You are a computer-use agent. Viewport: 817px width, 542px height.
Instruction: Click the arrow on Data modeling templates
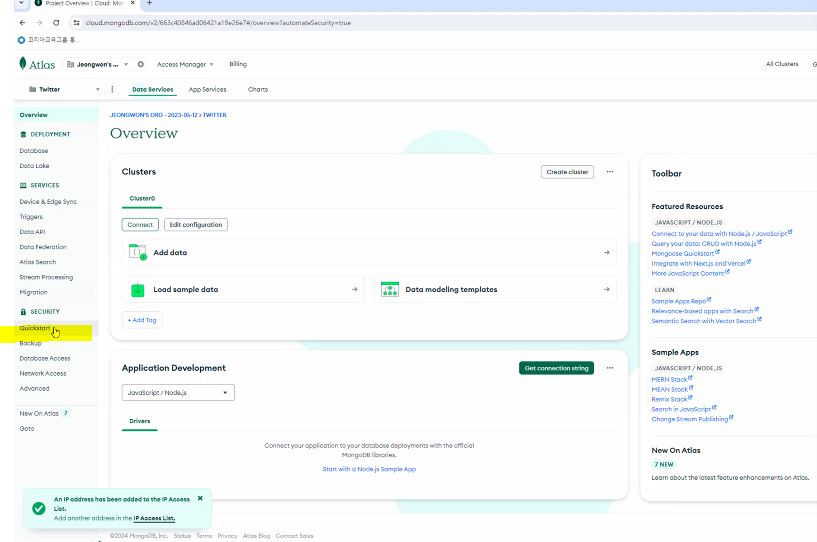click(x=606, y=289)
